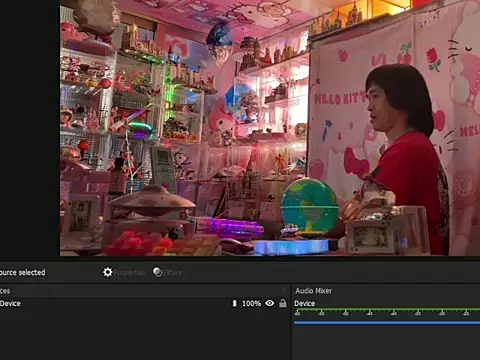
Task: Click the video preview canvas
Action: [x=270, y=128]
